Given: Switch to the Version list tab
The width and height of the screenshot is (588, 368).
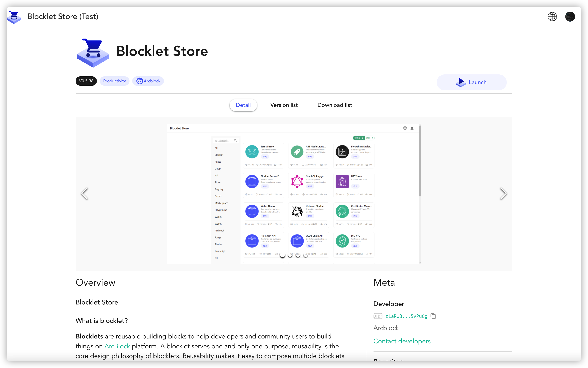Looking at the screenshot, I should pyautogui.click(x=284, y=105).
